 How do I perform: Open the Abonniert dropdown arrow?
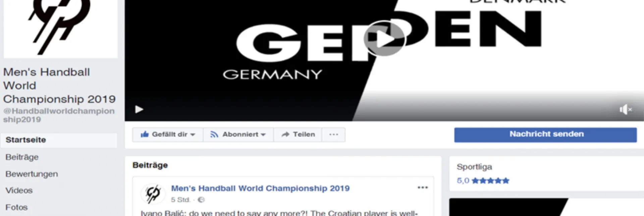coord(263,135)
